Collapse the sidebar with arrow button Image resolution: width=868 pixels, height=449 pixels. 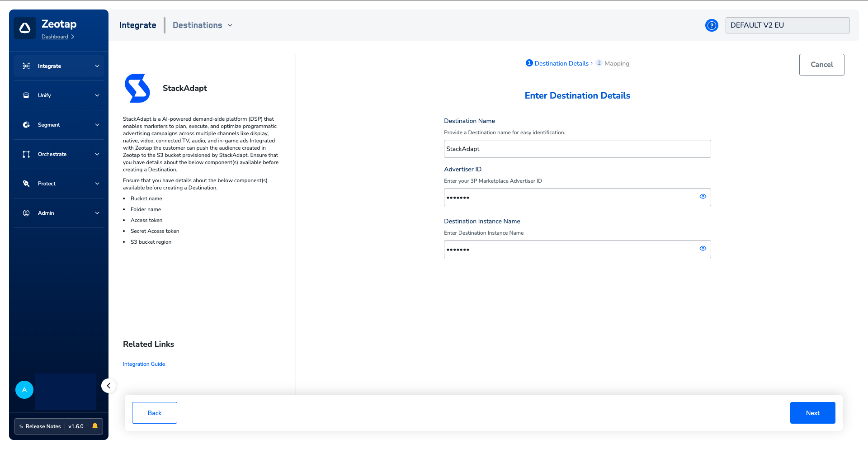coord(108,386)
